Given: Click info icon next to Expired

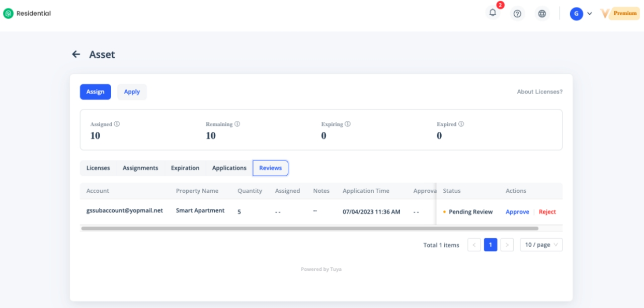Looking at the screenshot, I should [x=461, y=124].
